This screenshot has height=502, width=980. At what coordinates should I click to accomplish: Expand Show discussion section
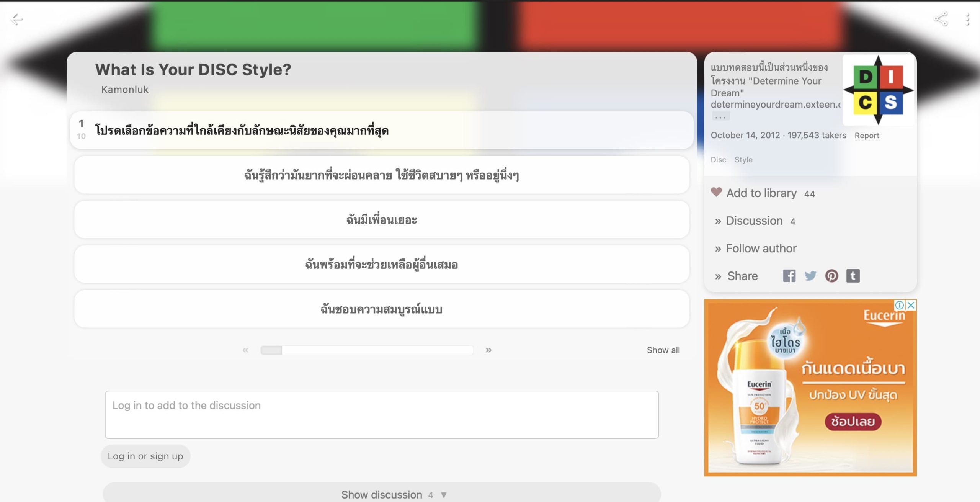[x=382, y=494]
